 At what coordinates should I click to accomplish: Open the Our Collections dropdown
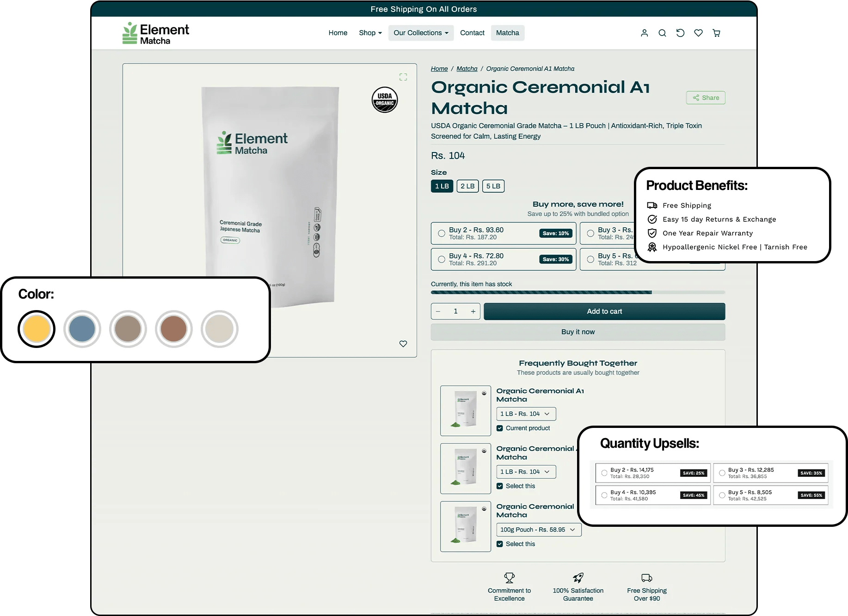pyautogui.click(x=421, y=33)
